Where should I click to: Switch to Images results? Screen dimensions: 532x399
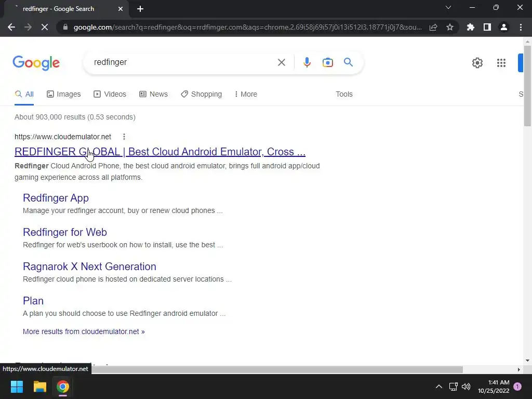64,95
